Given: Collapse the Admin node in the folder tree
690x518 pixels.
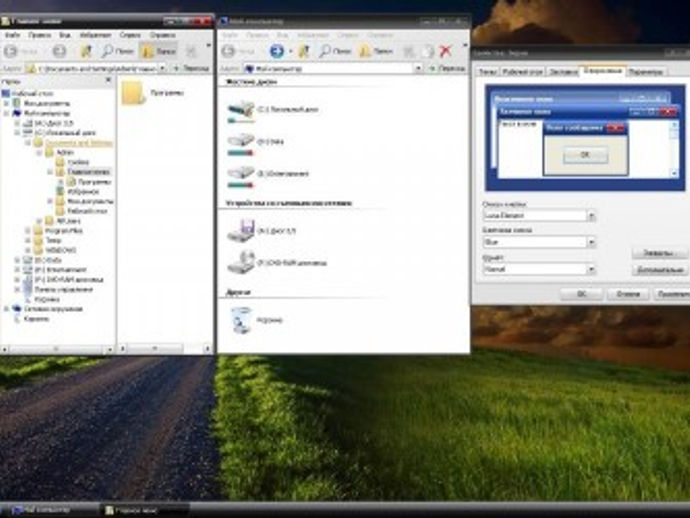Looking at the screenshot, I should (39, 153).
